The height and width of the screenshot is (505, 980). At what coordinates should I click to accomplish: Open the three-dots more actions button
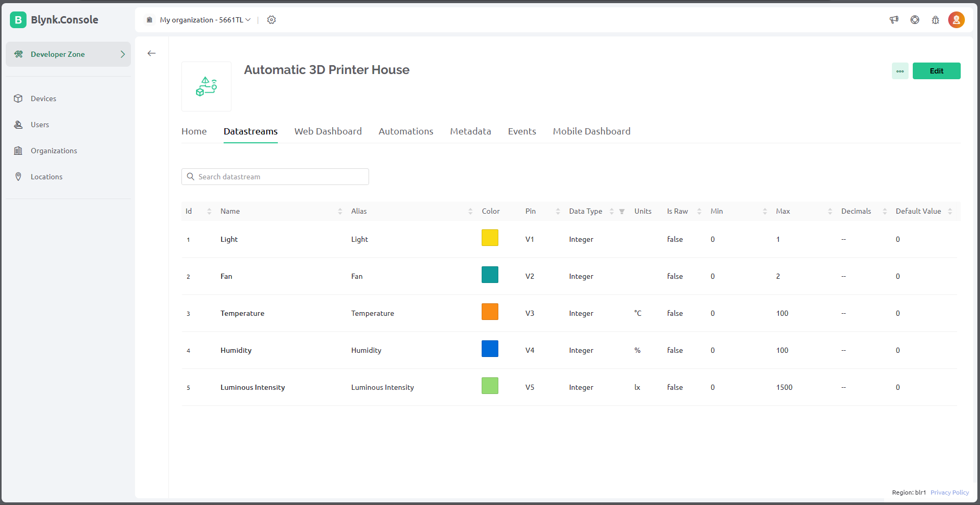point(900,71)
